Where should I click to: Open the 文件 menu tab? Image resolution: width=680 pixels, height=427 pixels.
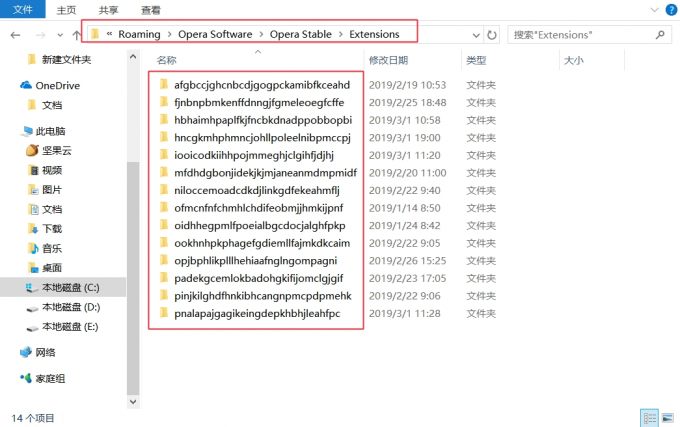click(x=23, y=9)
